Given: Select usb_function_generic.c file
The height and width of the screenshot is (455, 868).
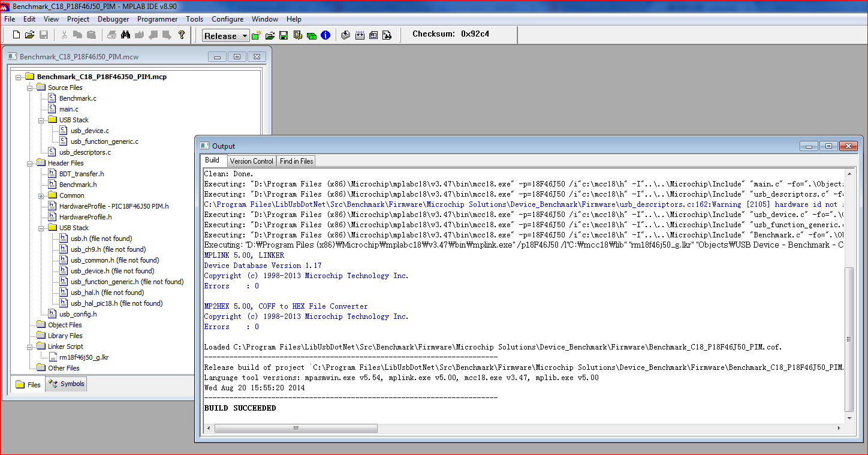Looking at the screenshot, I should (x=104, y=141).
